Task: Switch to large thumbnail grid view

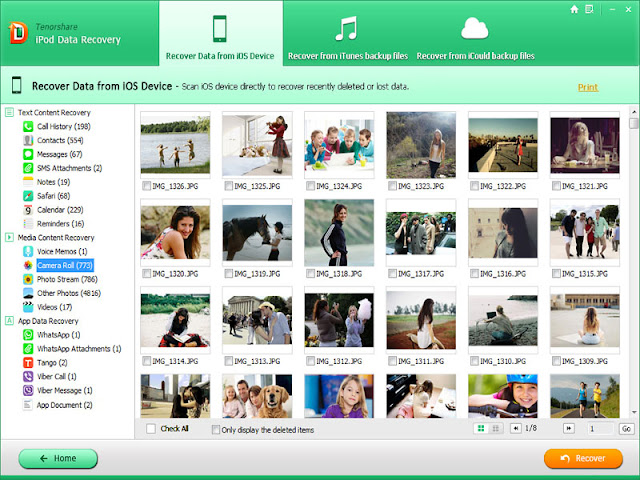Action: click(x=481, y=429)
